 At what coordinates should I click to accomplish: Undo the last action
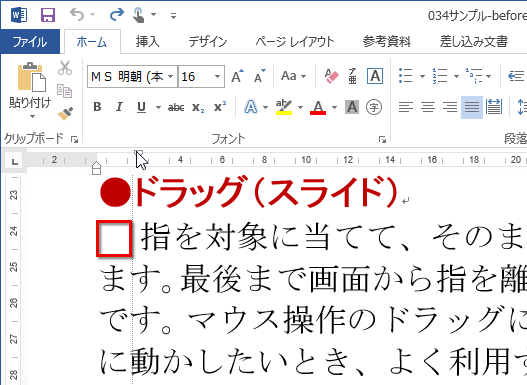point(77,15)
